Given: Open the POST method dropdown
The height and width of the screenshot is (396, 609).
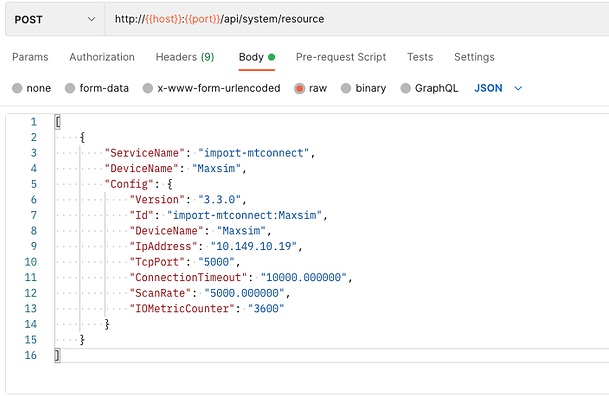Looking at the screenshot, I should pos(55,19).
